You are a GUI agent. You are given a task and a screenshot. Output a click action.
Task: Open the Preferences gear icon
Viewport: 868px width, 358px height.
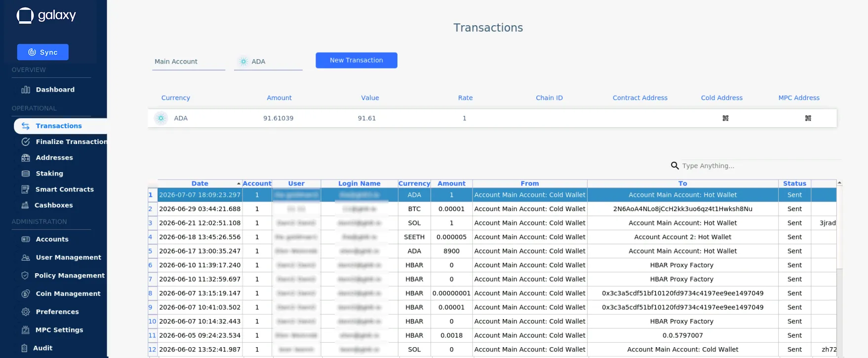26,312
